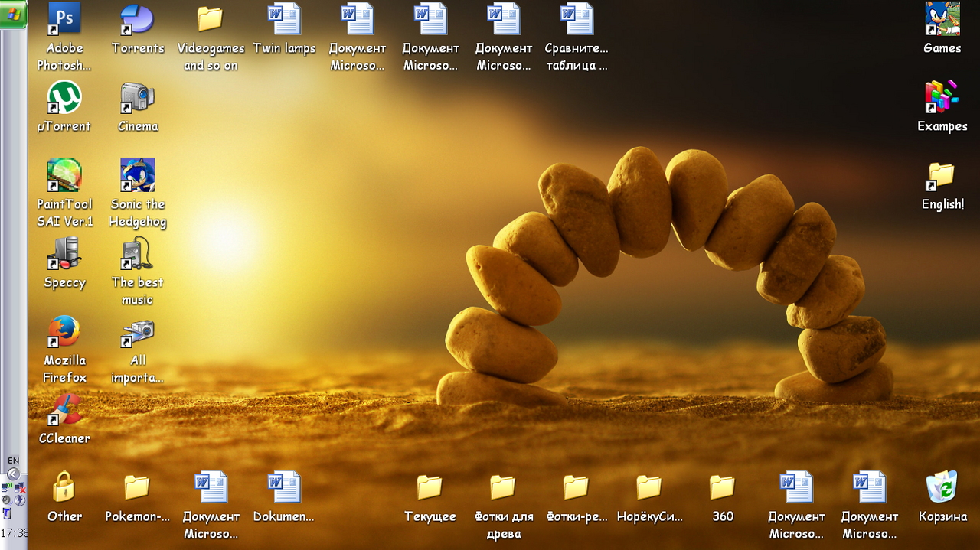Select the folder named 360
Screen dimensions: 980x550
(x=722, y=488)
